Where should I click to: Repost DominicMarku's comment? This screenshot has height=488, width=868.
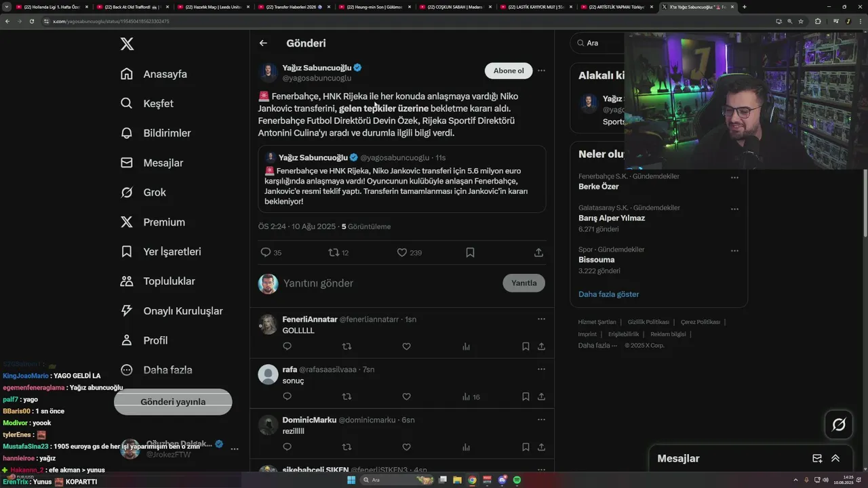(347, 447)
